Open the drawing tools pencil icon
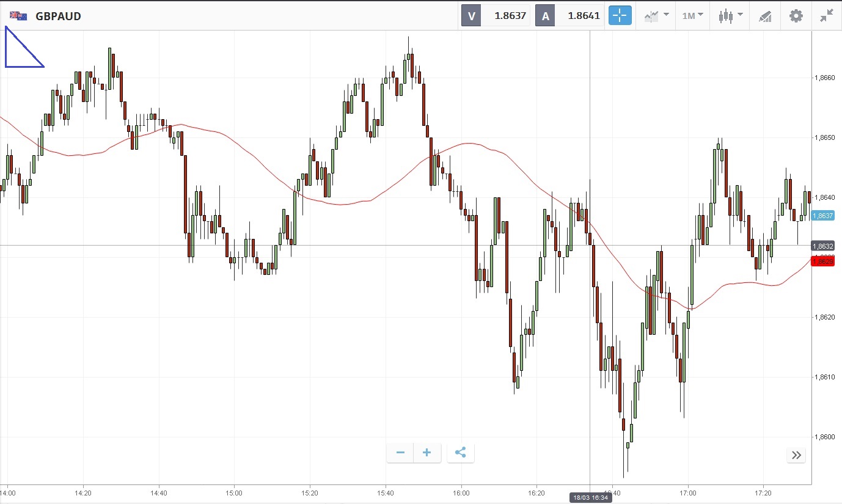 click(765, 16)
